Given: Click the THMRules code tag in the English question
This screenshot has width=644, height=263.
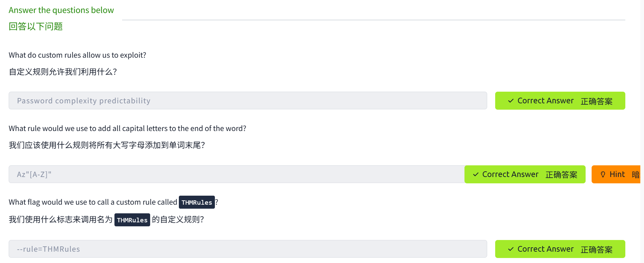Looking at the screenshot, I should coord(197,202).
